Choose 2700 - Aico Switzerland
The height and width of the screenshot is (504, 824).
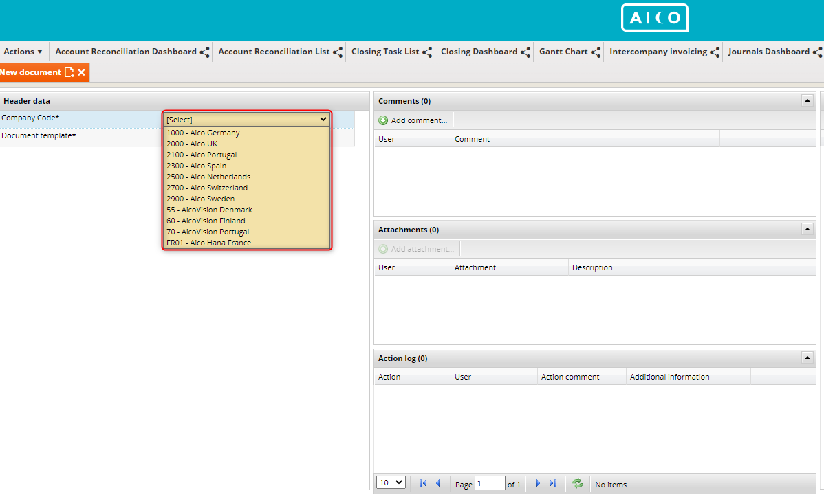246,188
